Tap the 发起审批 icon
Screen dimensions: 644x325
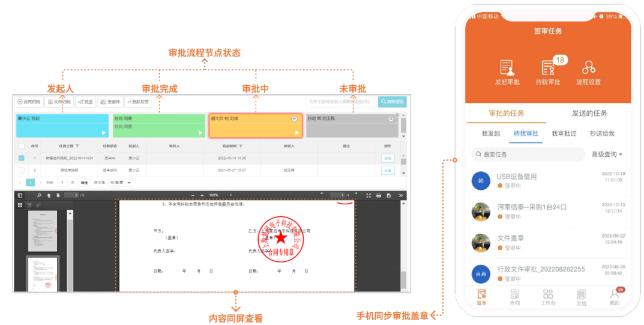tap(507, 68)
